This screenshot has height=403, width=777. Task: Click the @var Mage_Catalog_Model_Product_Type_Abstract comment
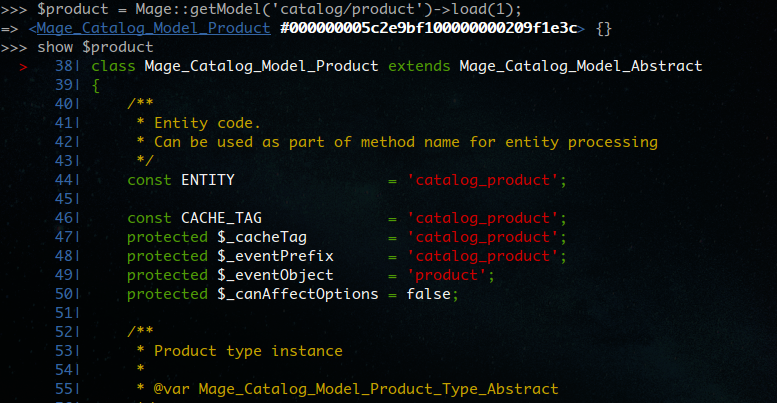[356, 389]
